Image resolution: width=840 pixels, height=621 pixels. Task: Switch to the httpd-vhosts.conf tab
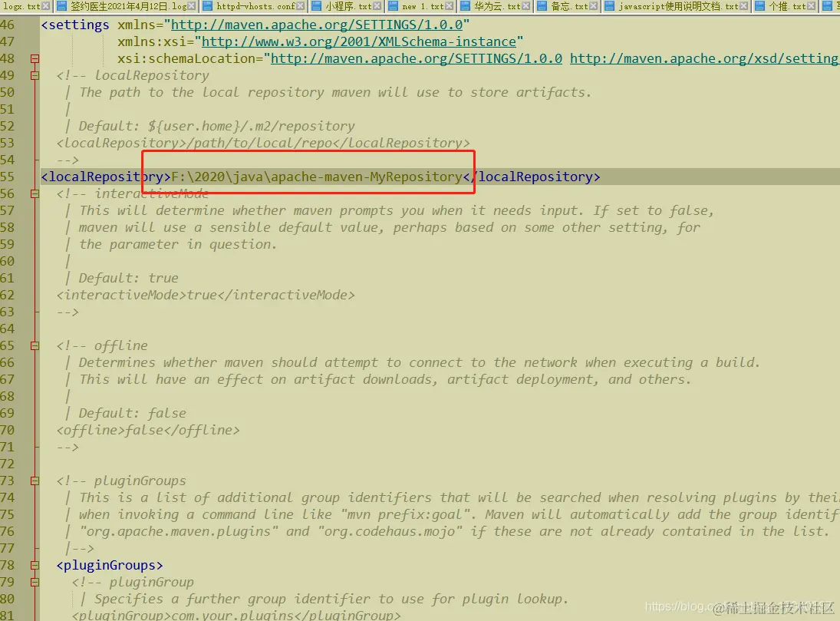pyautogui.click(x=253, y=6)
